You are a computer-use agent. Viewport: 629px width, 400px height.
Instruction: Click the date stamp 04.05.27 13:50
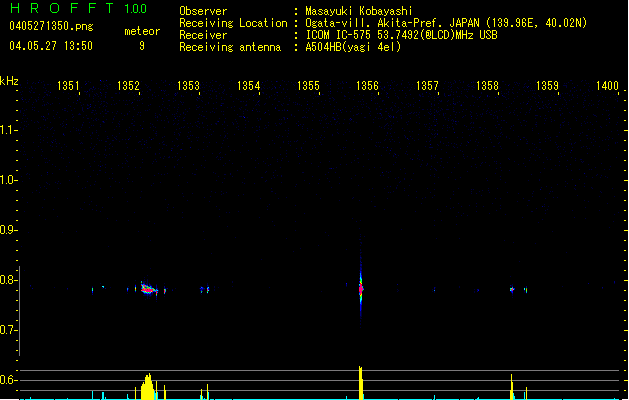tap(51, 46)
